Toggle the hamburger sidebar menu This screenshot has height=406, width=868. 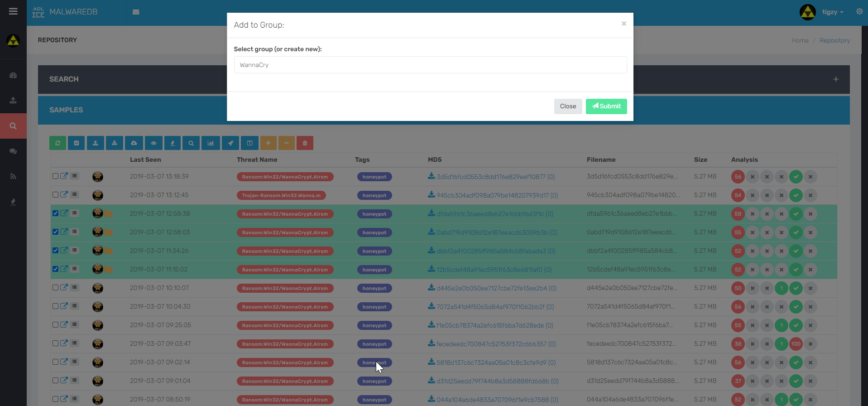[x=13, y=11]
